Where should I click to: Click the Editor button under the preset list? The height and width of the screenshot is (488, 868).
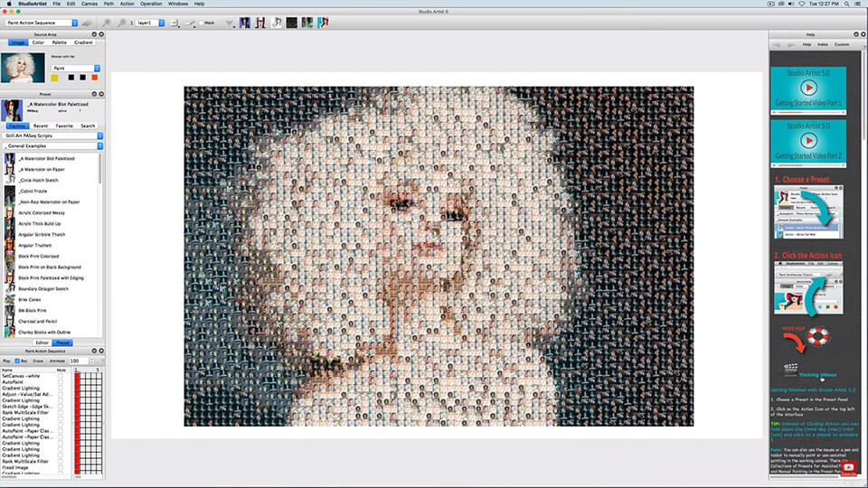[42, 343]
